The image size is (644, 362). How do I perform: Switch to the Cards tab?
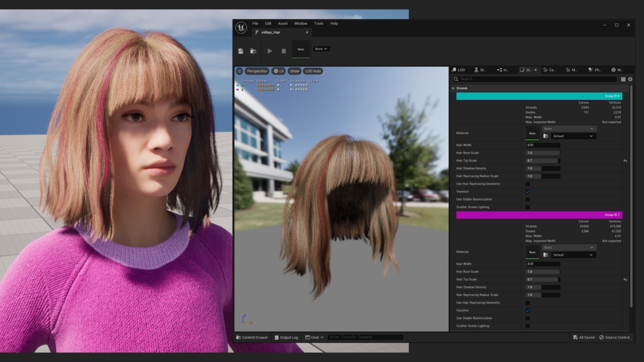point(550,70)
